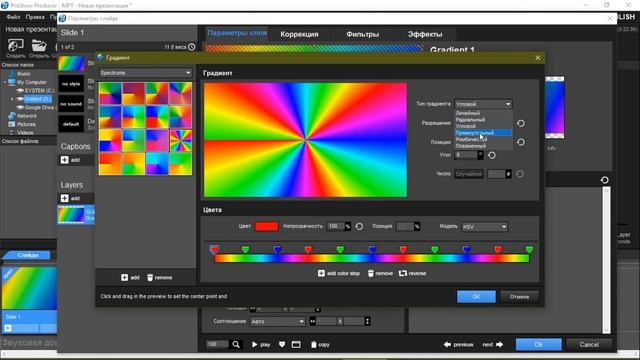The image size is (640, 360).
Task: Add a layer in the Layers section
Action: 70,198
